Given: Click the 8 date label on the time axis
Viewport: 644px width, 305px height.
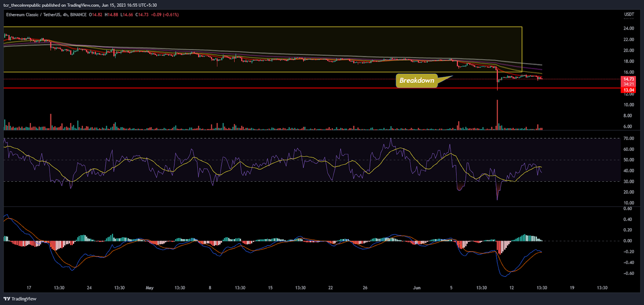Looking at the screenshot, I should click(x=210, y=288).
